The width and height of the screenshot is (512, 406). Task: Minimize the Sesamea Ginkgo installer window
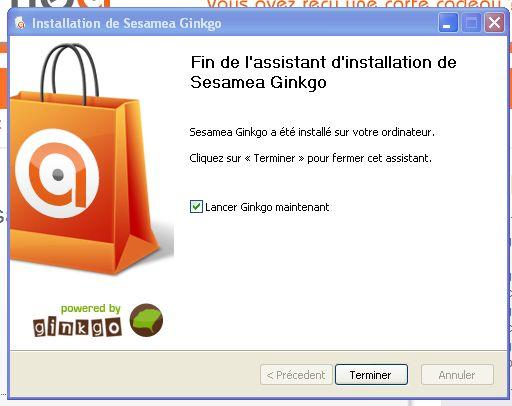(448, 23)
